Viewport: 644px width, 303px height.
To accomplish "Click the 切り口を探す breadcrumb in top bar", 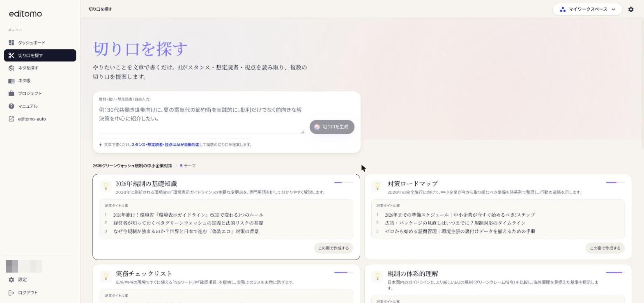I will click(100, 9).
